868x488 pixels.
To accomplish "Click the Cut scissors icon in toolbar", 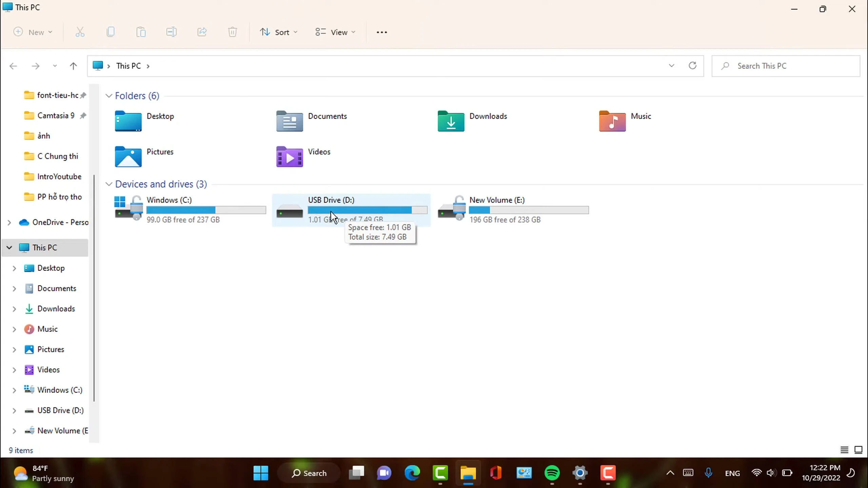I will pyautogui.click(x=80, y=32).
